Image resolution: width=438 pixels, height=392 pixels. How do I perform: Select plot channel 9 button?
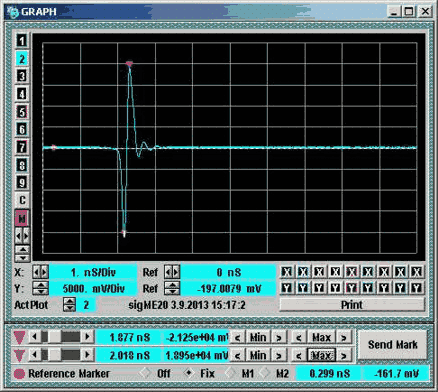(x=22, y=182)
